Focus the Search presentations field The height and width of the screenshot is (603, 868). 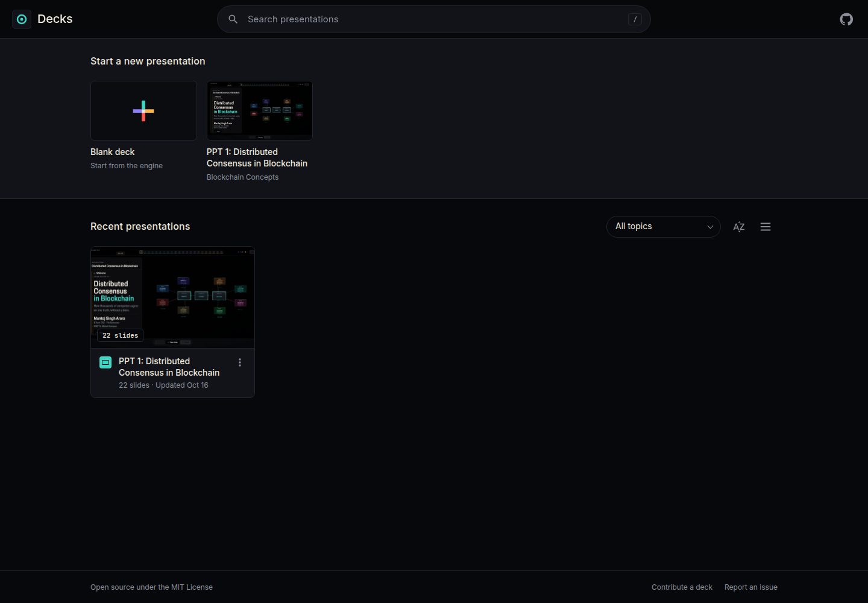(x=434, y=19)
